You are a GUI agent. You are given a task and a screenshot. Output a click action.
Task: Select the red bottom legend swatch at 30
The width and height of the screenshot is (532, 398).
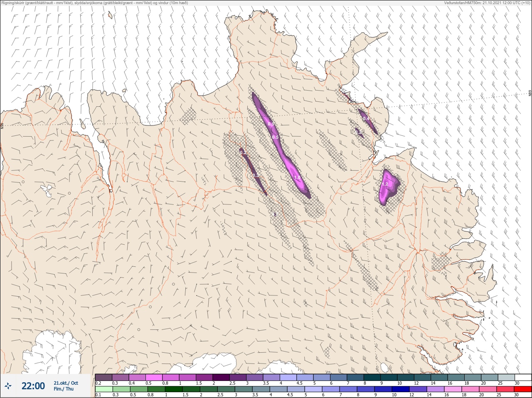click(x=523, y=389)
